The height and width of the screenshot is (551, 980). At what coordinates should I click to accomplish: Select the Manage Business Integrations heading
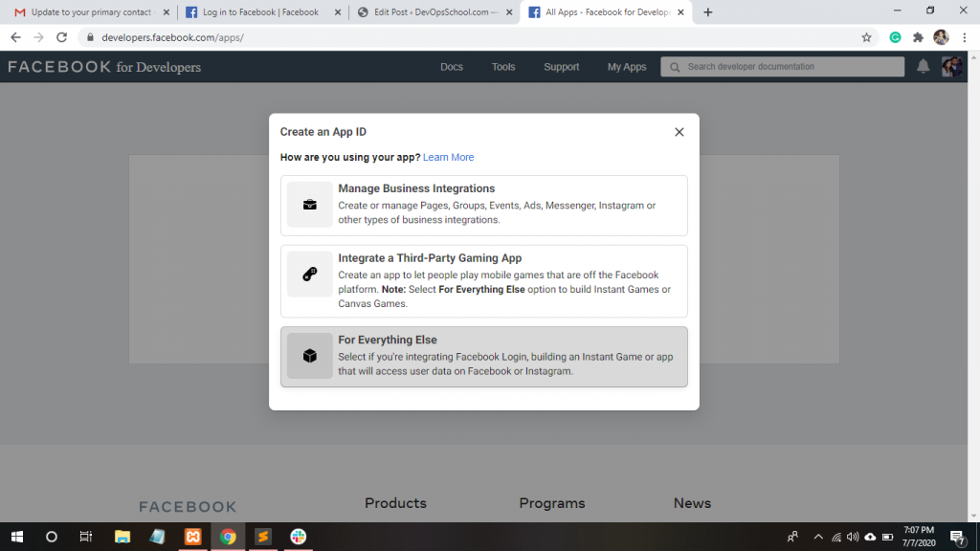click(416, 188)
